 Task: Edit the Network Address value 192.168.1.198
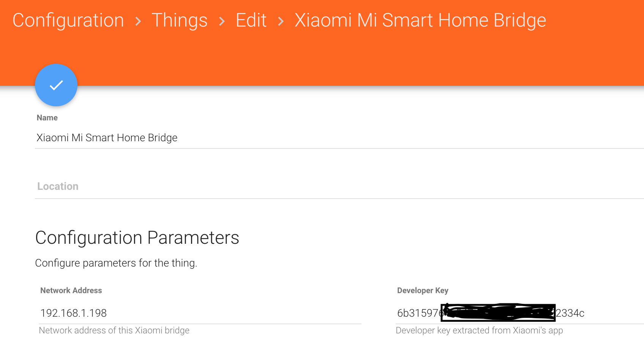74,313
